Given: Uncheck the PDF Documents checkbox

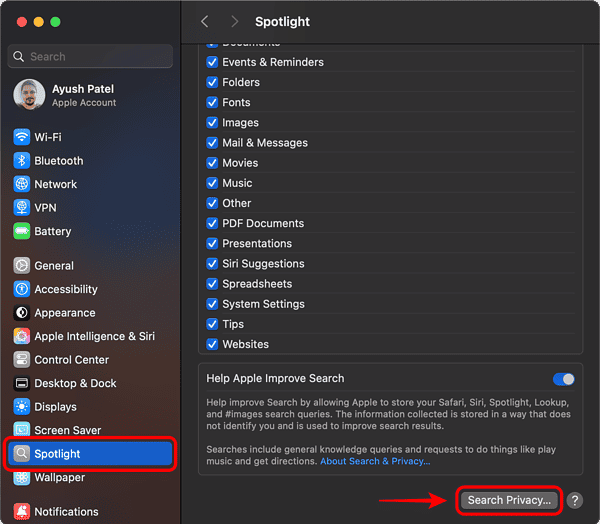Looking at the screenshot, I should [x=212, y=224].
